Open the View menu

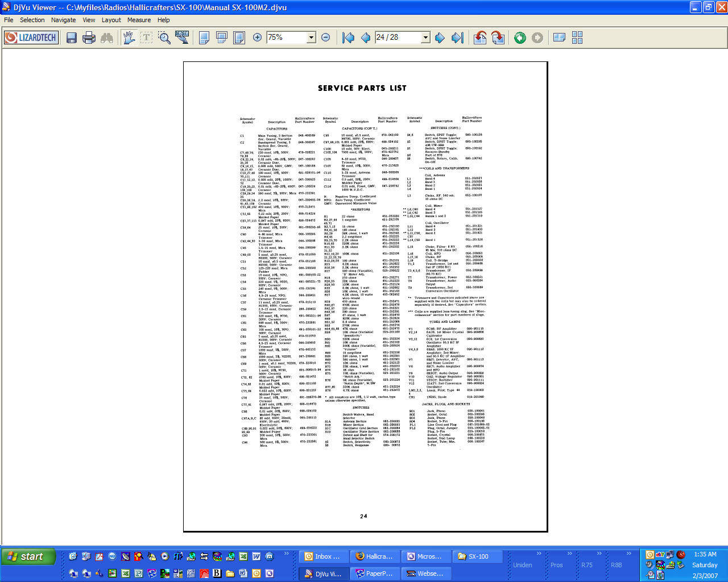pyautogui.click(x=89, y=20)
